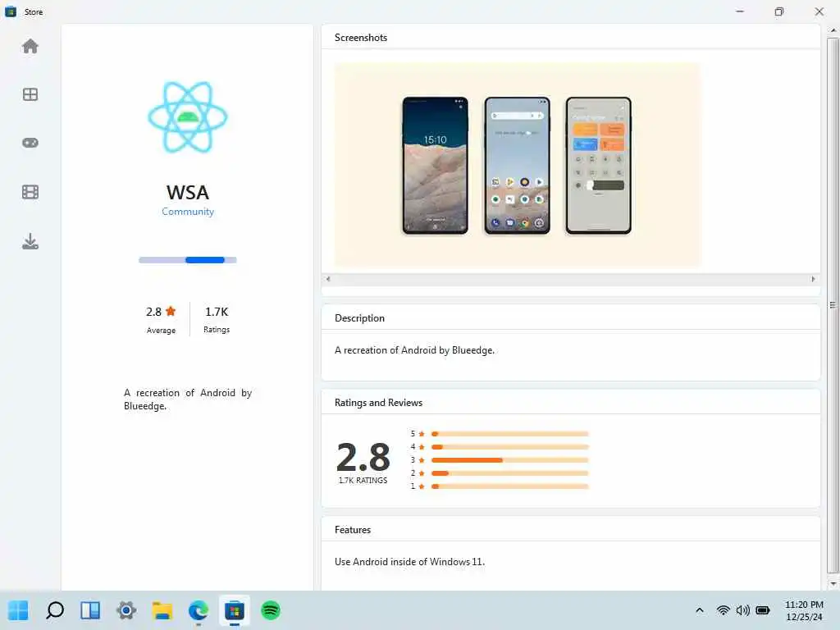Open the Home page in Store sidebar
Viewport: 840px width, 630px height.
point(30,47)
